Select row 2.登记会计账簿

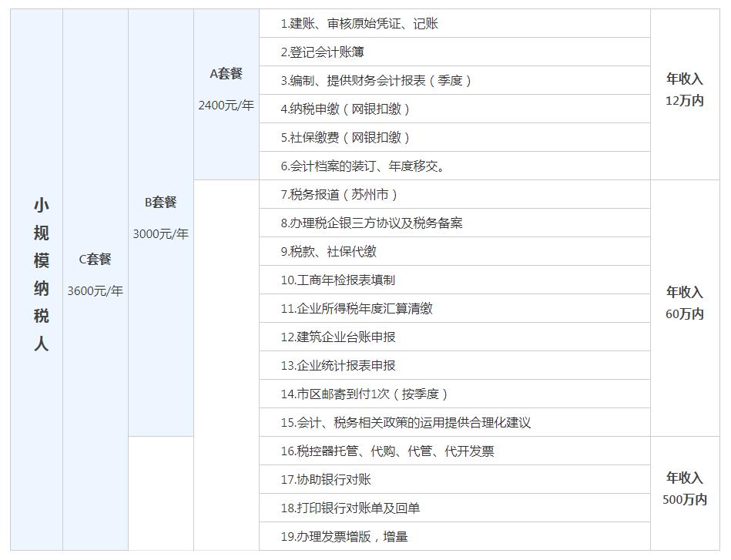[x=454, y=52]
